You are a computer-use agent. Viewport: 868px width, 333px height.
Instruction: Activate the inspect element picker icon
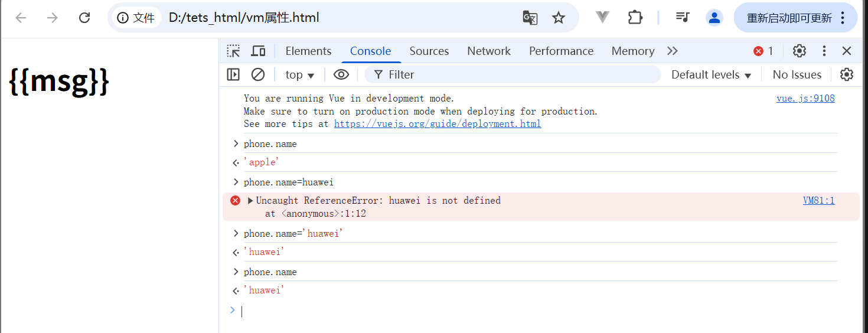[234, 51]
